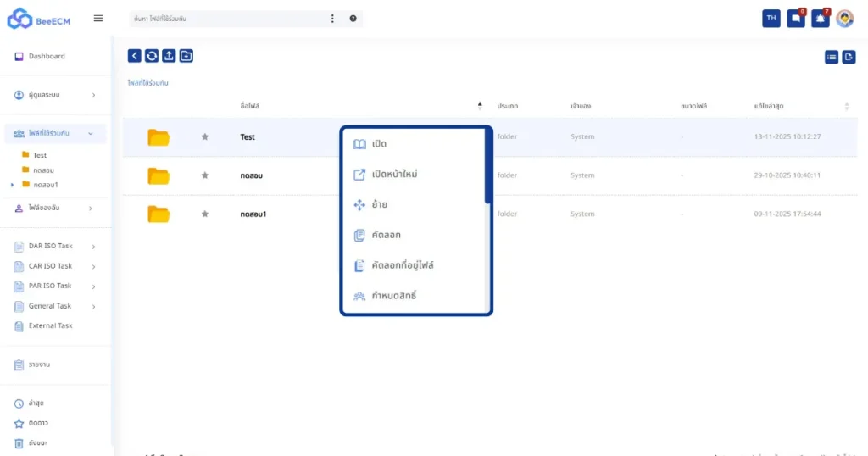Select คัดลอก in the context menu
The image size is (868, 456).
click(x=386, y=235)
